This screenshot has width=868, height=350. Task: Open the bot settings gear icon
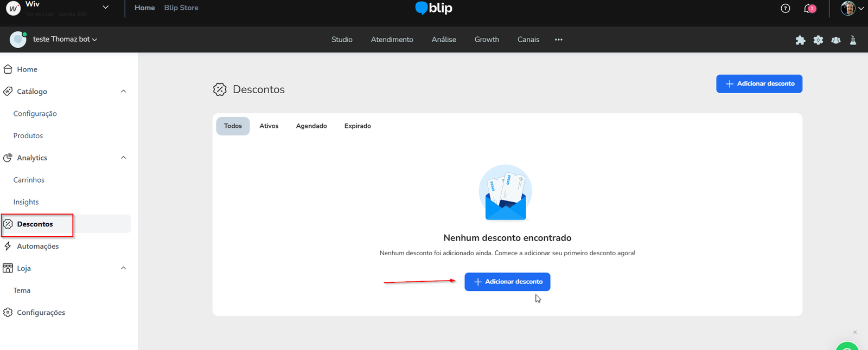(818, 40)
